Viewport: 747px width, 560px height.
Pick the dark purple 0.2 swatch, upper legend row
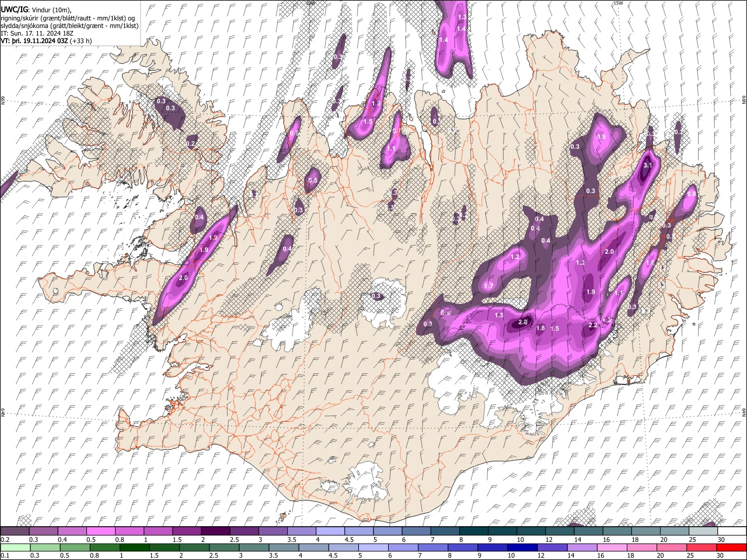[15, 531]
